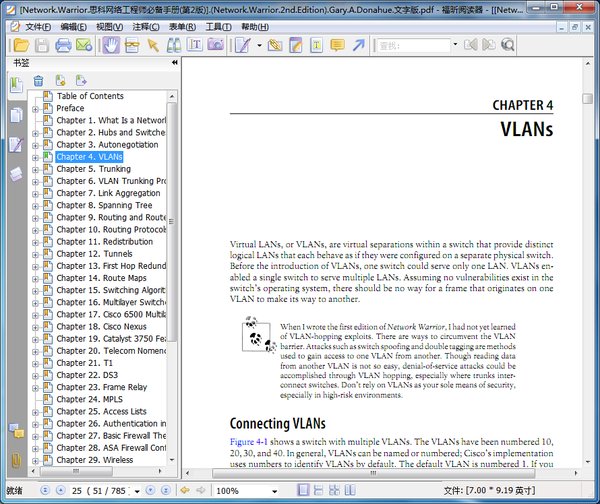Image resolution: width=600 pixels, height=504 pixels.
Task: Expand Chapter 4. VLANs tree node
Action: tap(35, 158)
